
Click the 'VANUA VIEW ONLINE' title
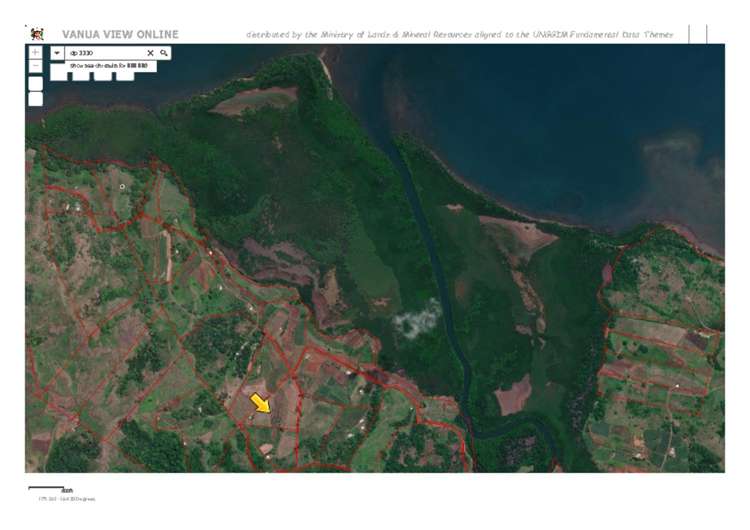click(x=120, y=34)
